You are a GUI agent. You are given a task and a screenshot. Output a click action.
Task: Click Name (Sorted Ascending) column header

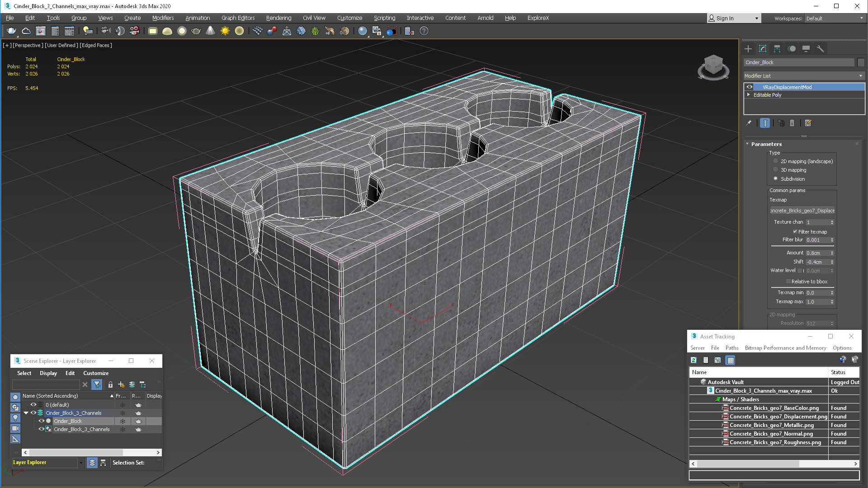[x=68, y=395]
